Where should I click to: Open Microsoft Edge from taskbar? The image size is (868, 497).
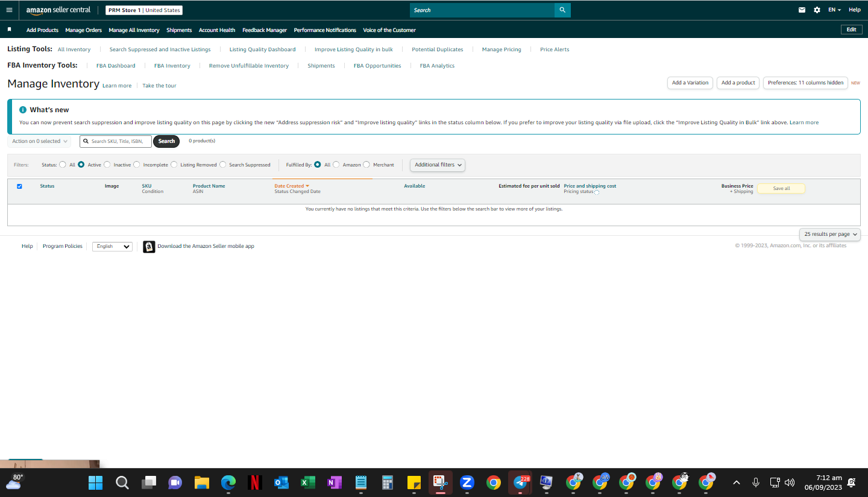pos(228,483)
